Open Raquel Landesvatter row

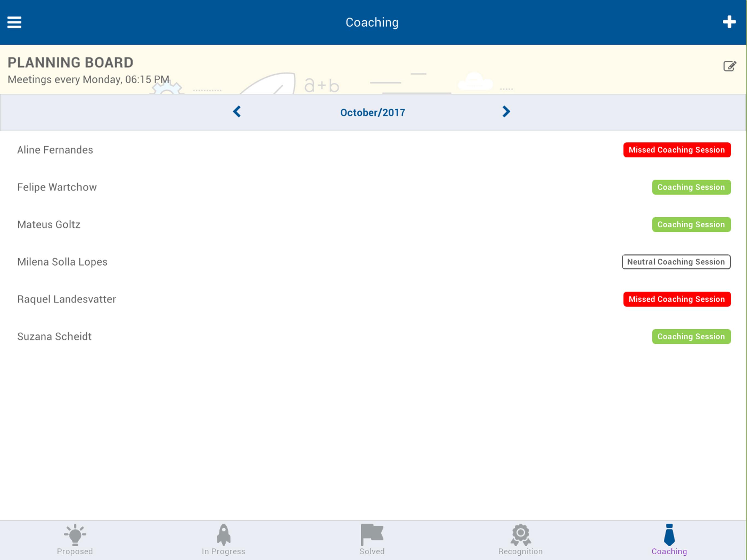click(x=373, y=299)
